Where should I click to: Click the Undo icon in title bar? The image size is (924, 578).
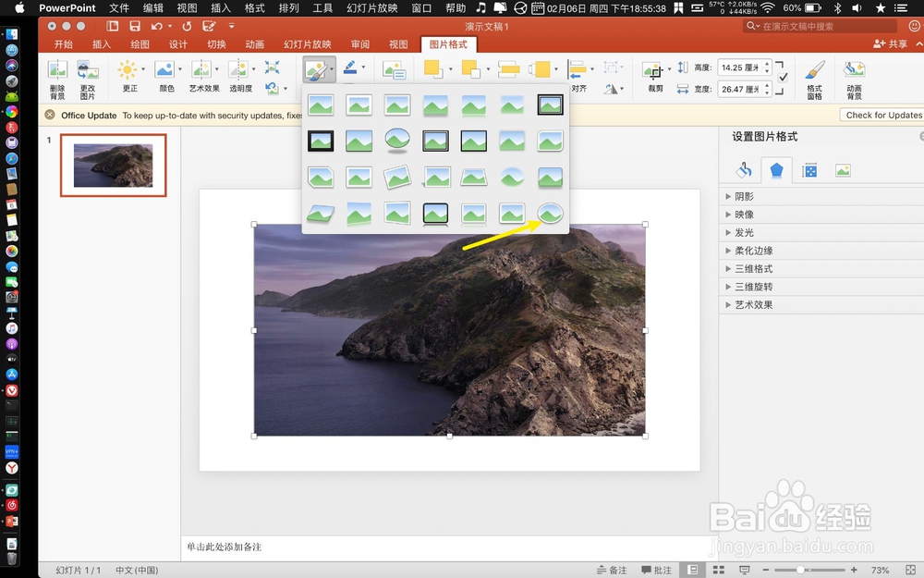click(156, 26)
